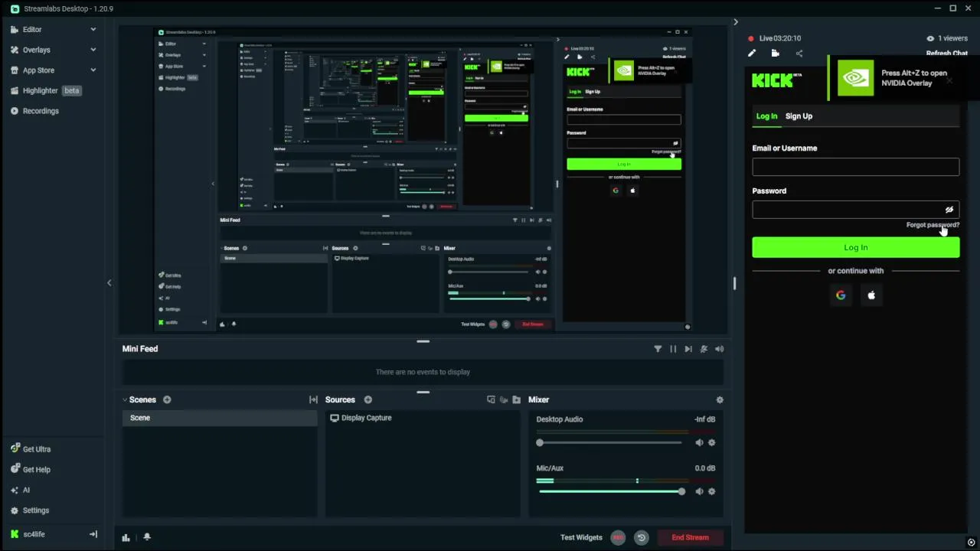Image resolution: width=980 pixels, height=551 pixels.
Task: Collapse the left panel arrow beside preview
Action: click(109, 283)
